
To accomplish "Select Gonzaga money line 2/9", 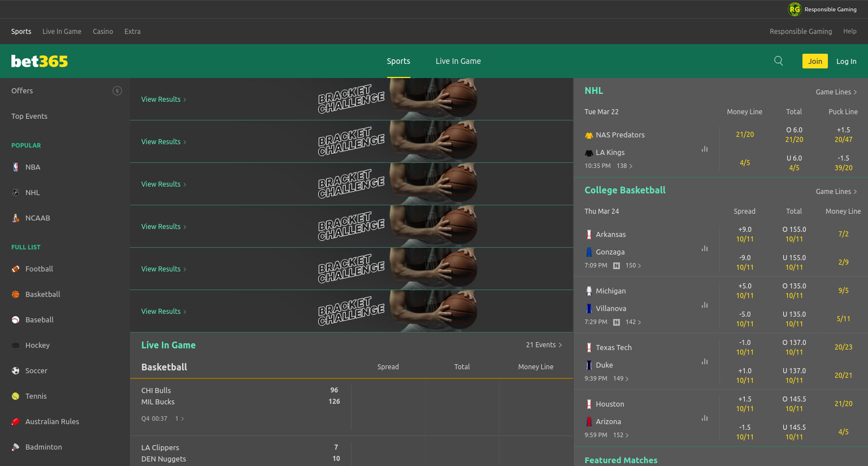I will coord(843,262).
